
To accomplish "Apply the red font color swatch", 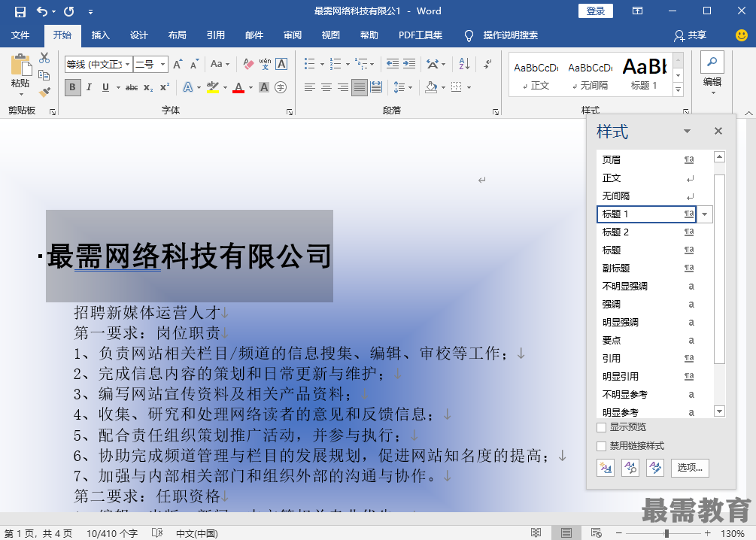I will click(x=238, y=87).
